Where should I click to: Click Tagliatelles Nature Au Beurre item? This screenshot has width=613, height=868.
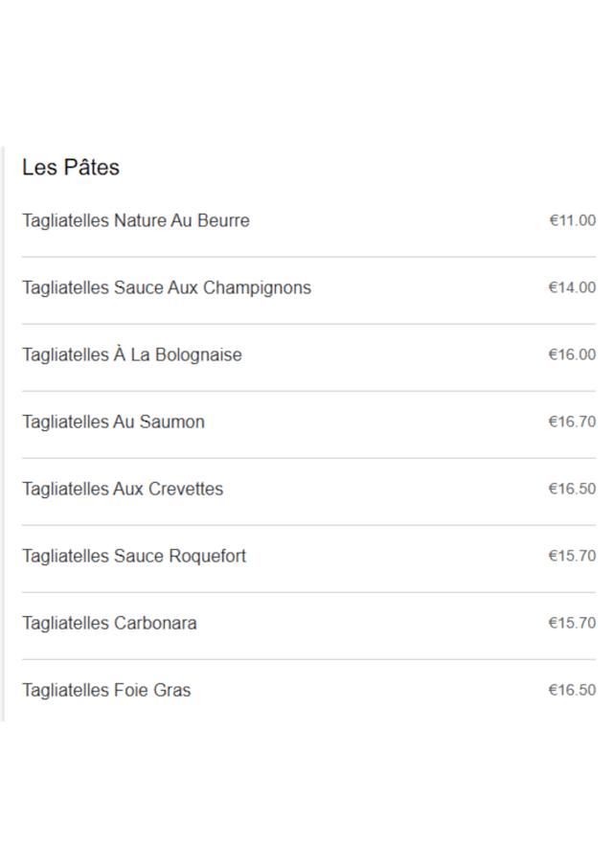pos(136,220)
